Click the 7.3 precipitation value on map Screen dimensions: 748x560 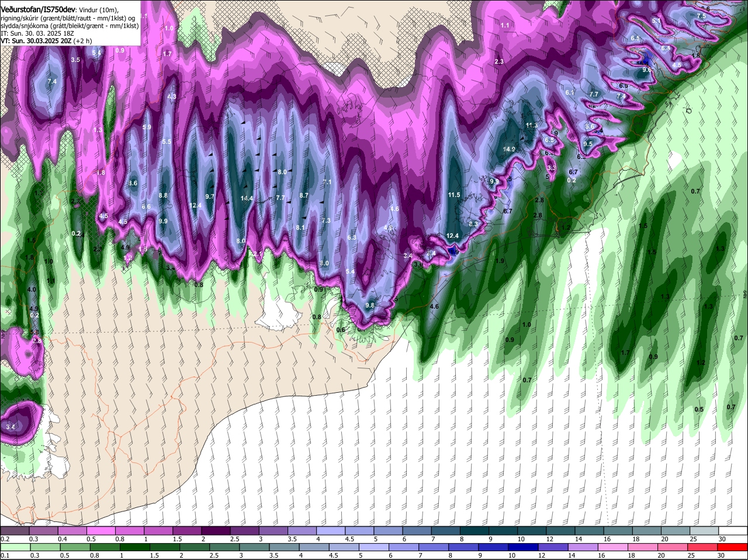(x=326, y=220)
